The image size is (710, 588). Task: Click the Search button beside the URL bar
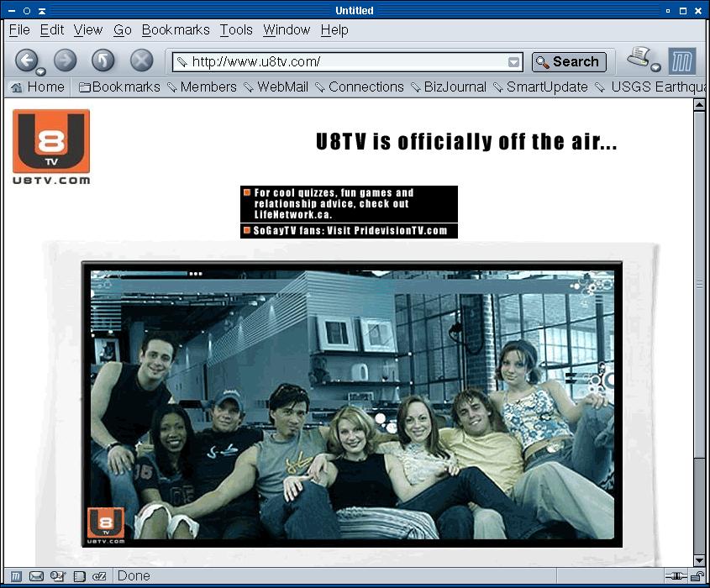click(x=569, y=61)
